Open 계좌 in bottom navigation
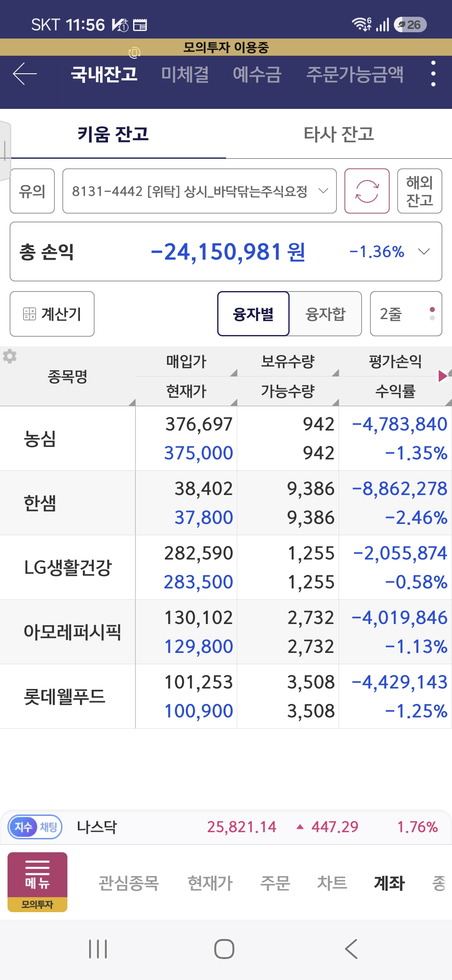Image resolution: width=452 pixels, height=980 pixels. coord(389,883)
